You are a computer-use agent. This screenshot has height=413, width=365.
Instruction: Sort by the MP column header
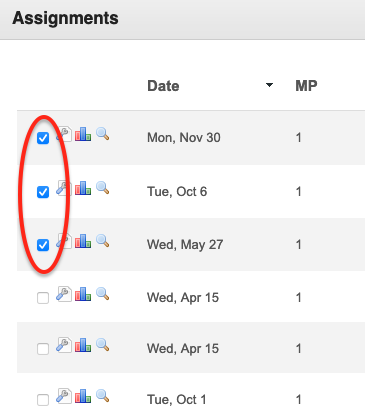coord(306,86)
